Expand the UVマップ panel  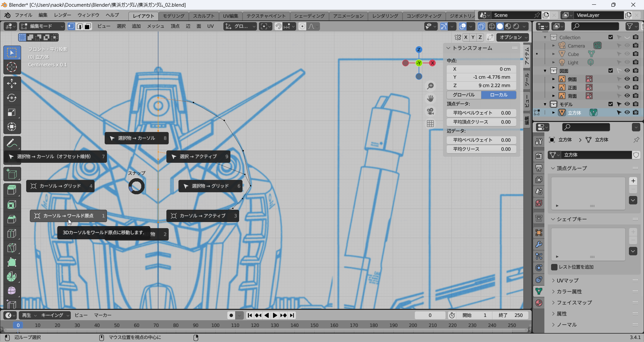(568, 280)
